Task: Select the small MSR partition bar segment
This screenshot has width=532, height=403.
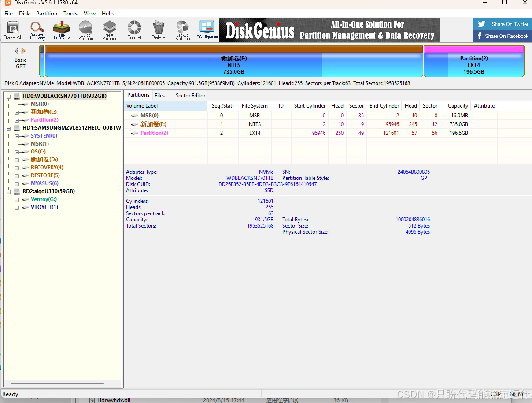Action: point(42,61)
